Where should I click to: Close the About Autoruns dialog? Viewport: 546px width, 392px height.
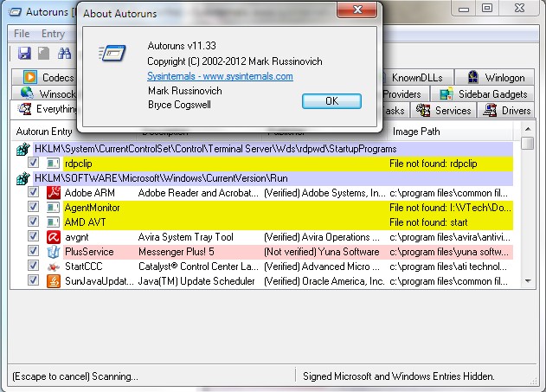[357, 10]
